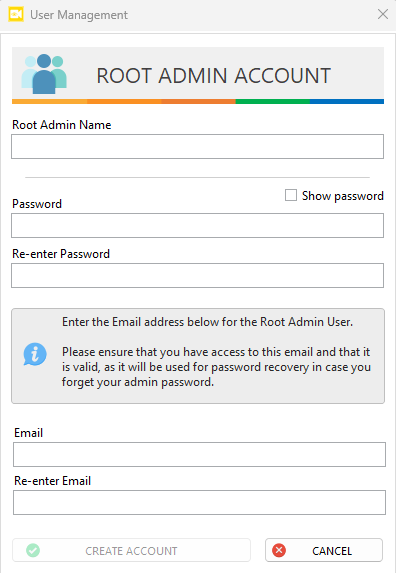Close the User Management window
The height and width of the screenshot is (573, 396).
click(383, 14)
